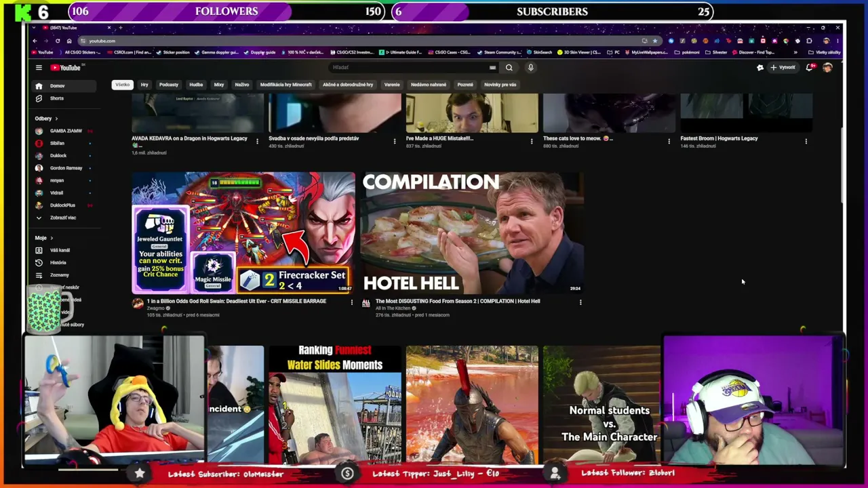Select the Novinky pre vás chip

click(500, 85)
